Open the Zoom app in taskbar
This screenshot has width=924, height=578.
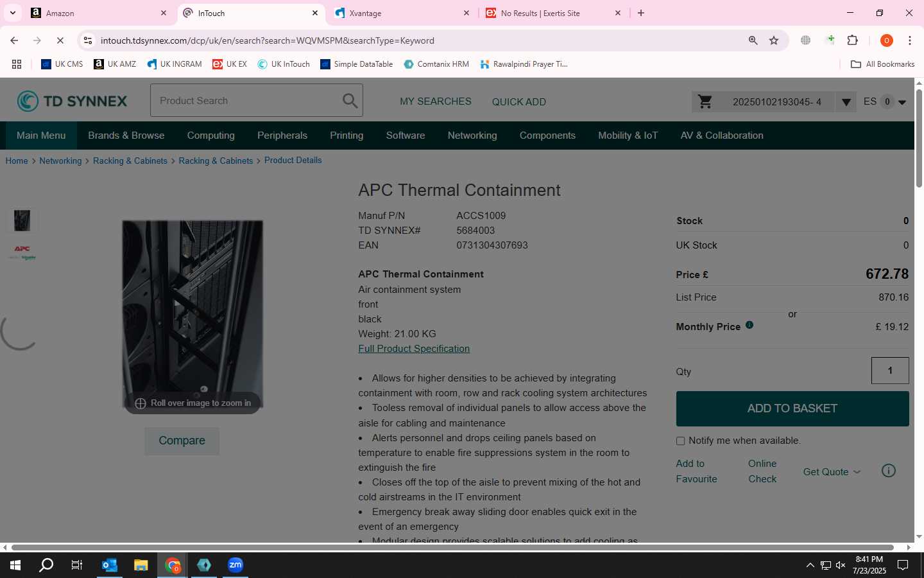click(235, 565)
